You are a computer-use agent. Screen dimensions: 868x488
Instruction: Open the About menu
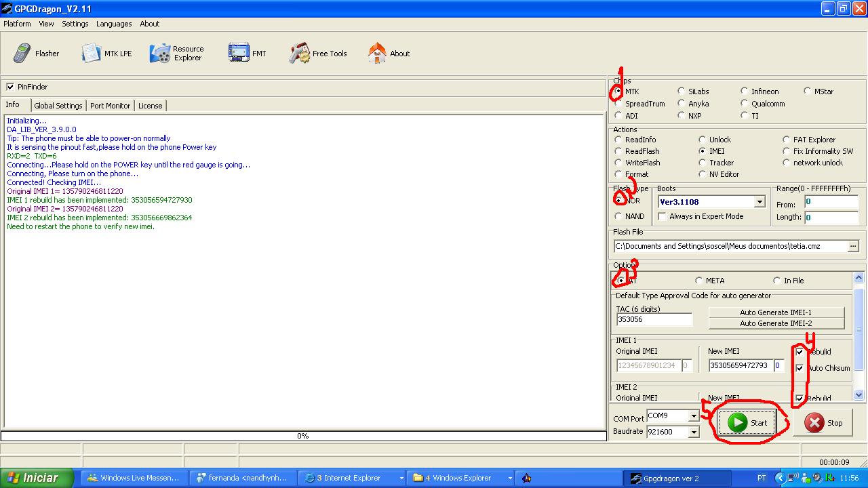pos(150,24)
